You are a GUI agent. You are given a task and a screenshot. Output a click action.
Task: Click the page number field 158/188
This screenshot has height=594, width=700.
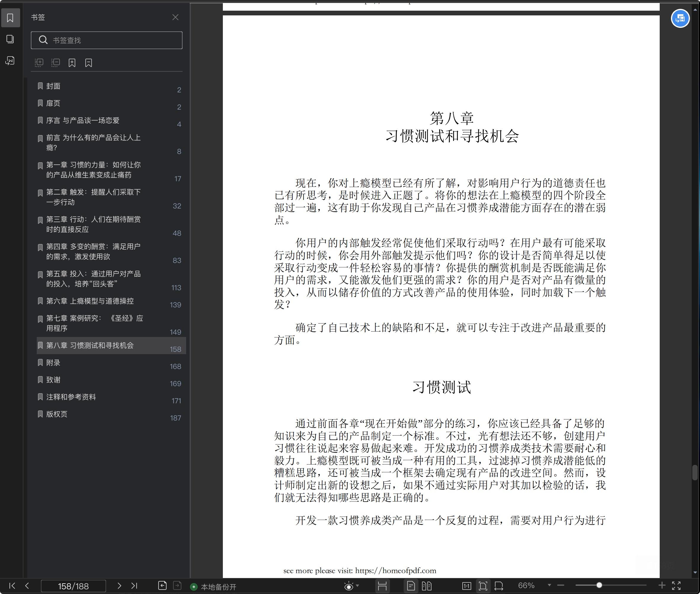(x=73, y=586)
